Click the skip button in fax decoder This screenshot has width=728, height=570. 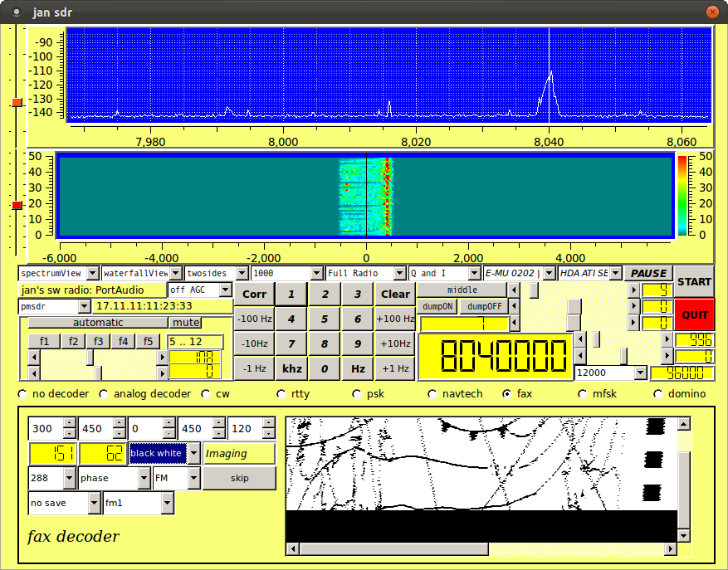point(239,479)
